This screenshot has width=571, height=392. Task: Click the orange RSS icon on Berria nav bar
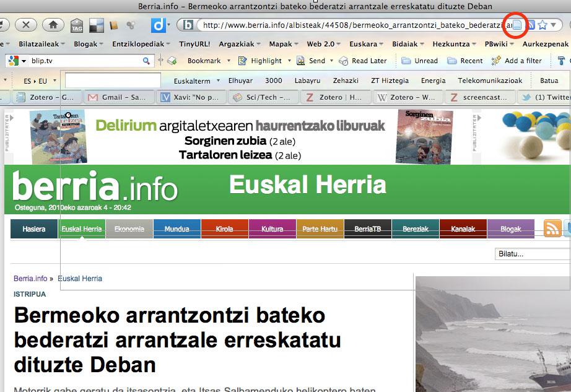(x=552, y=229)
